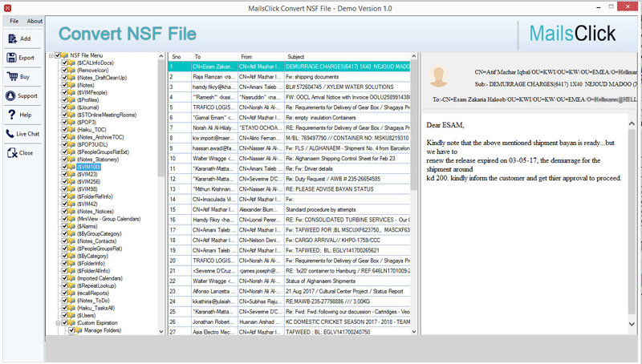The height and width of the screenshot is (364, 642).
Task: Click the Help question mark icon
Action: [x=11, y=115]
